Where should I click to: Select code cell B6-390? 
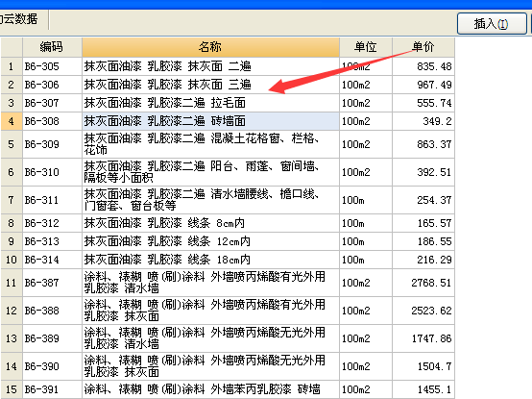click(52, 366)
